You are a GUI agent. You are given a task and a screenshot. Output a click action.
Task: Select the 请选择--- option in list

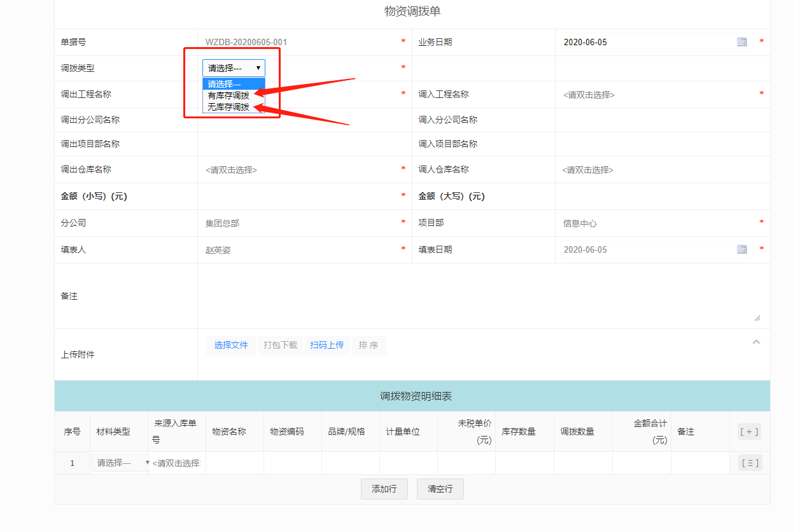point(234,84)
